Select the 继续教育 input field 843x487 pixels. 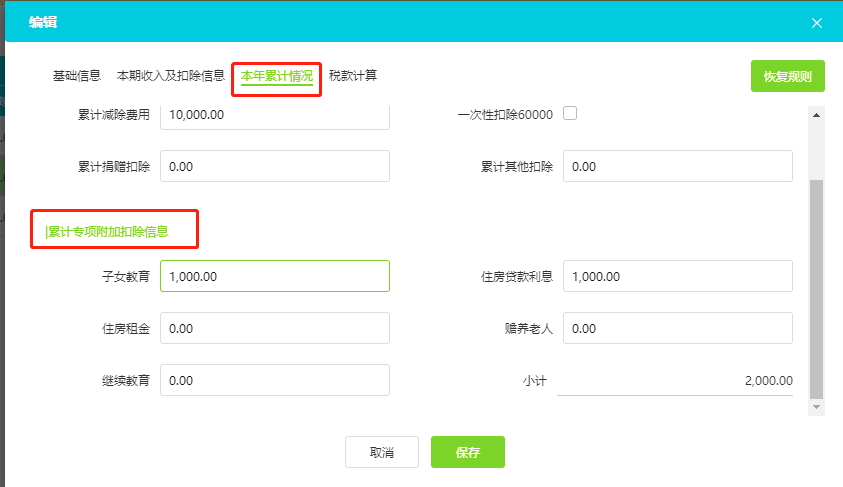click(274, 380)
